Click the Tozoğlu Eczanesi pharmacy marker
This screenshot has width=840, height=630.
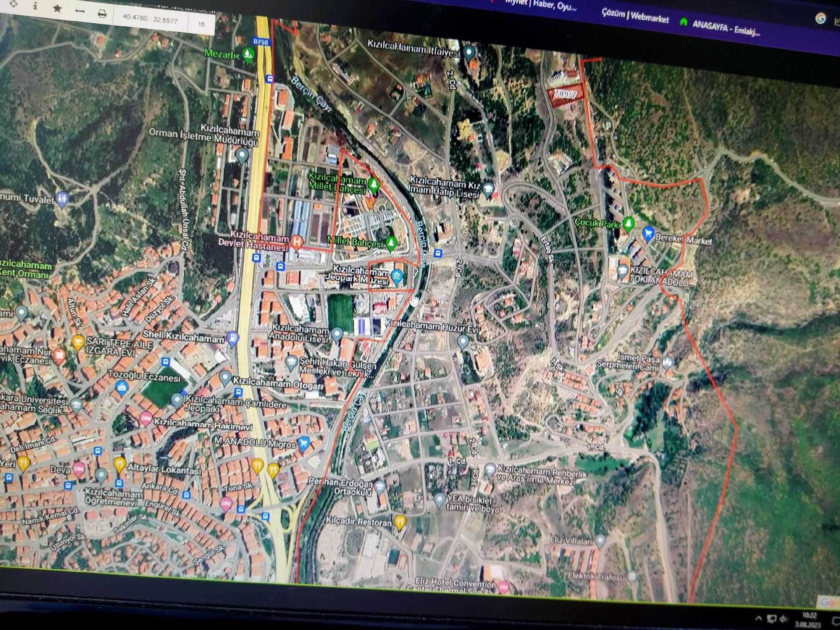pos(122,388)
